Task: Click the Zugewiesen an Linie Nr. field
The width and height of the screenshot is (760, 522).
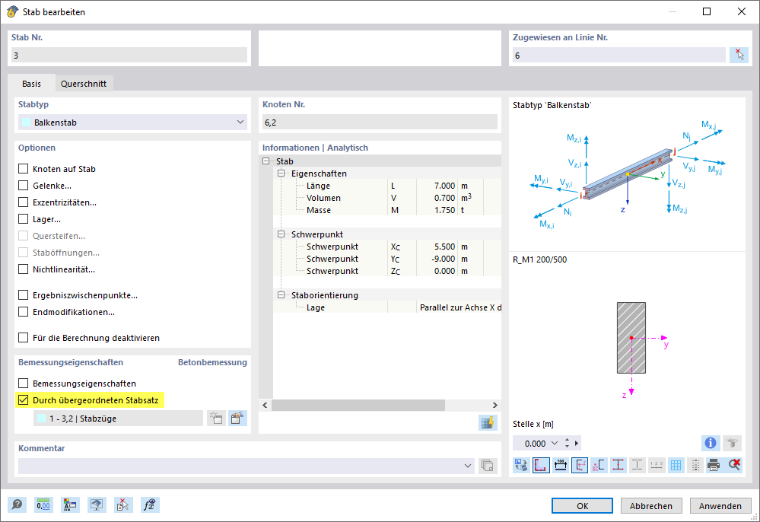Action: pos(619,55)
